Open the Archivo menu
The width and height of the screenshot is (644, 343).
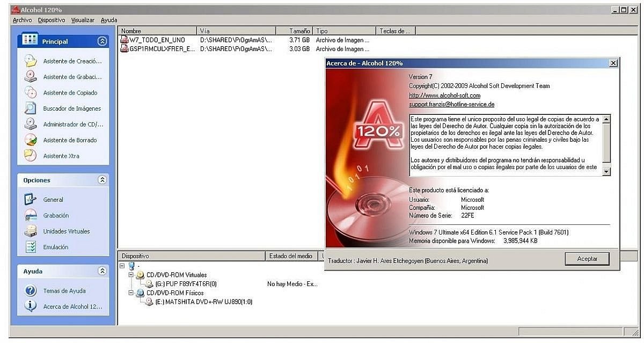pos(22,20)
